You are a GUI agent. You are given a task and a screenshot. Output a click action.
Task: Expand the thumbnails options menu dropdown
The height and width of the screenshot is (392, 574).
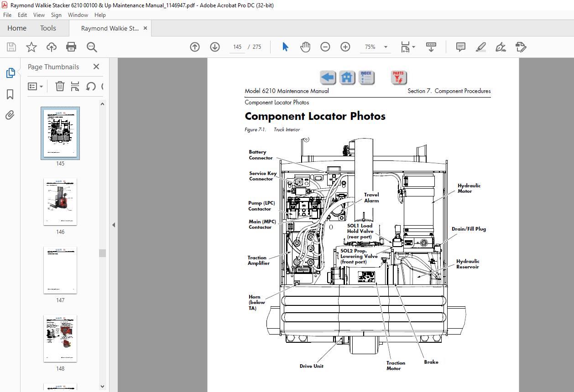[35, 86]
